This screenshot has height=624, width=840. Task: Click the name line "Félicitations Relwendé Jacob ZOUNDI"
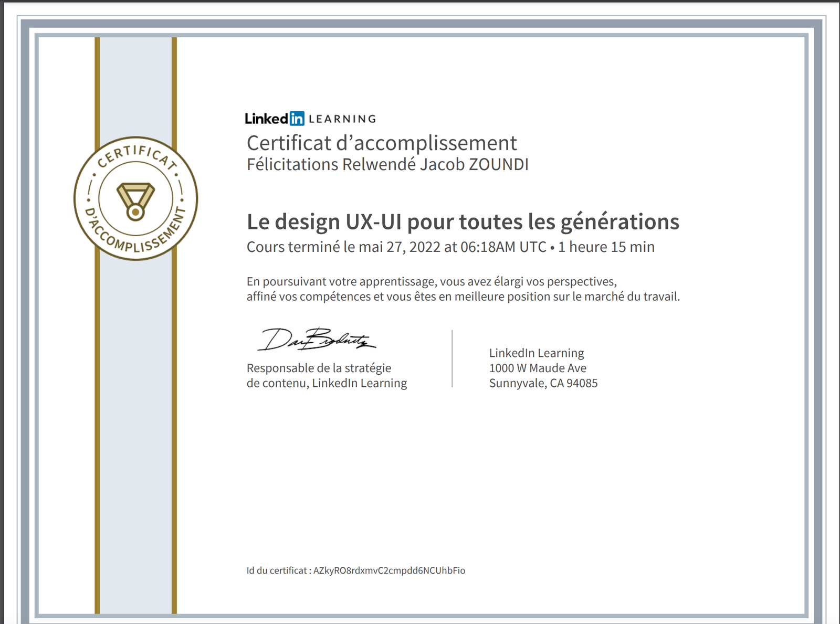[x=387, y=164]
